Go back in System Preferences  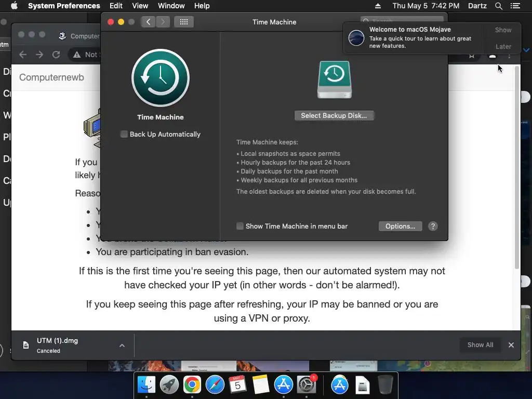click(148, 22)
